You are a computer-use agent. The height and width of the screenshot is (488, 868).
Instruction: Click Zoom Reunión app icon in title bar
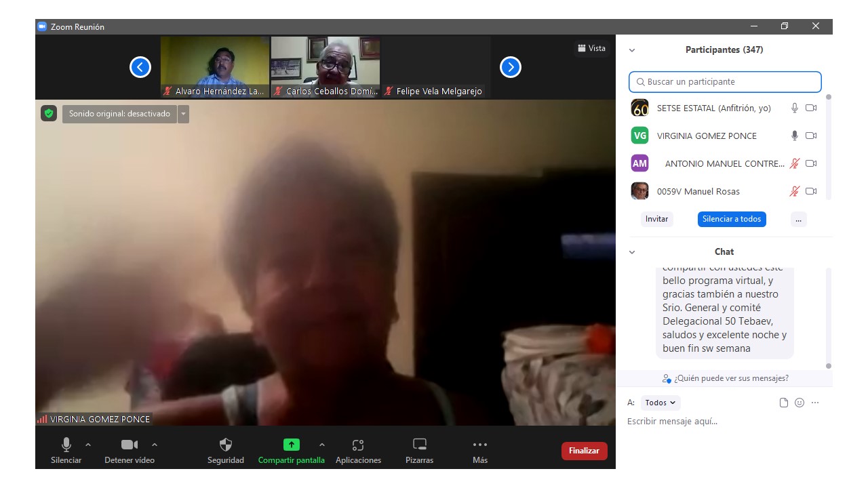[x=42, y=26]
